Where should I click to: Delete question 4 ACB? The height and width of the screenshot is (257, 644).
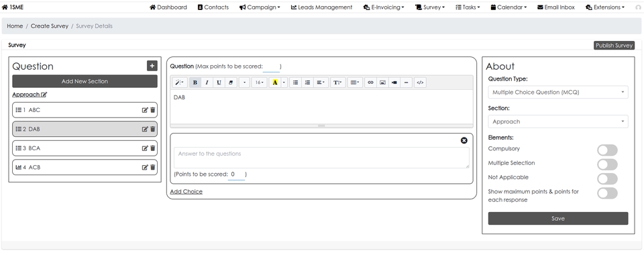click(x=153, y=167)
